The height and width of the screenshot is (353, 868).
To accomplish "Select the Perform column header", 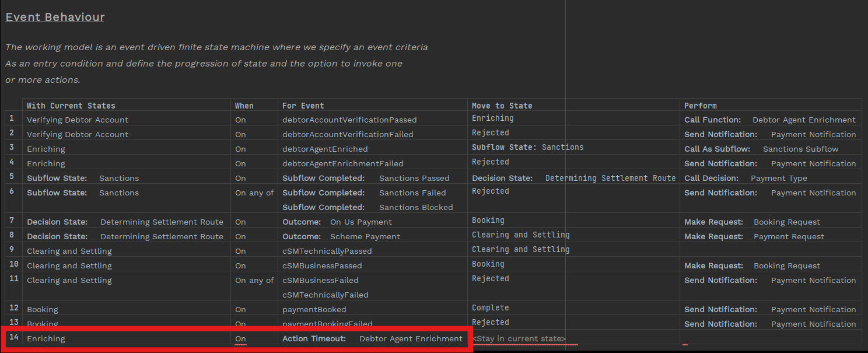I will click(x=700, y=106).
